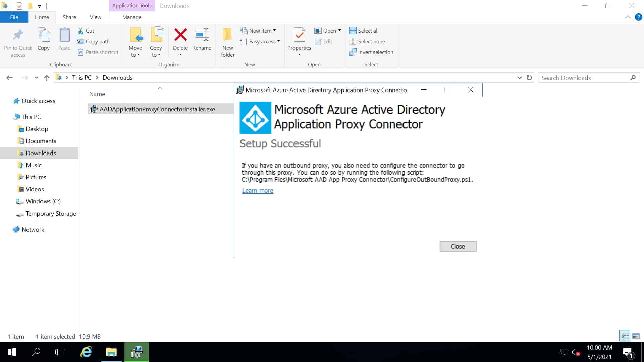Go up one folder level arrow

pyautogui.click(x=47, y=78)
